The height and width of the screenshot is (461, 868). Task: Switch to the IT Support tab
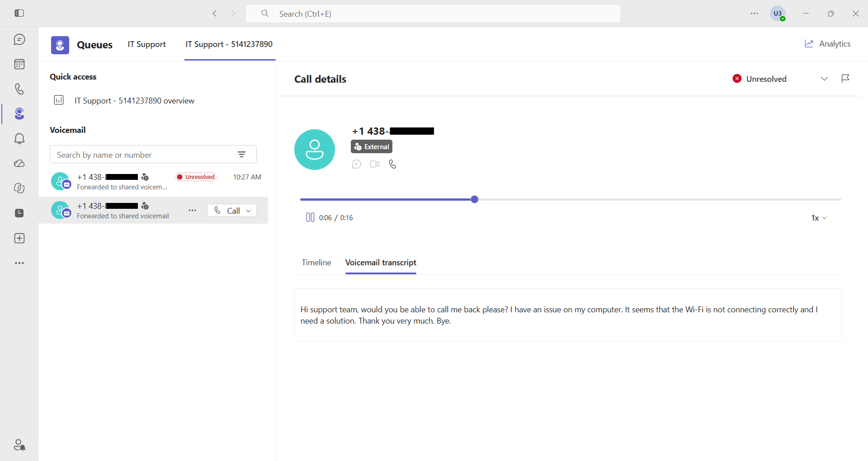tap(146, 44)
